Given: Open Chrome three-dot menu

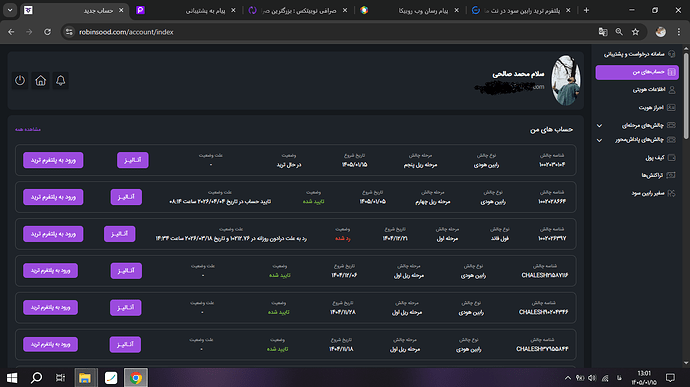Looking at the screenshot, I should point(679,32).
